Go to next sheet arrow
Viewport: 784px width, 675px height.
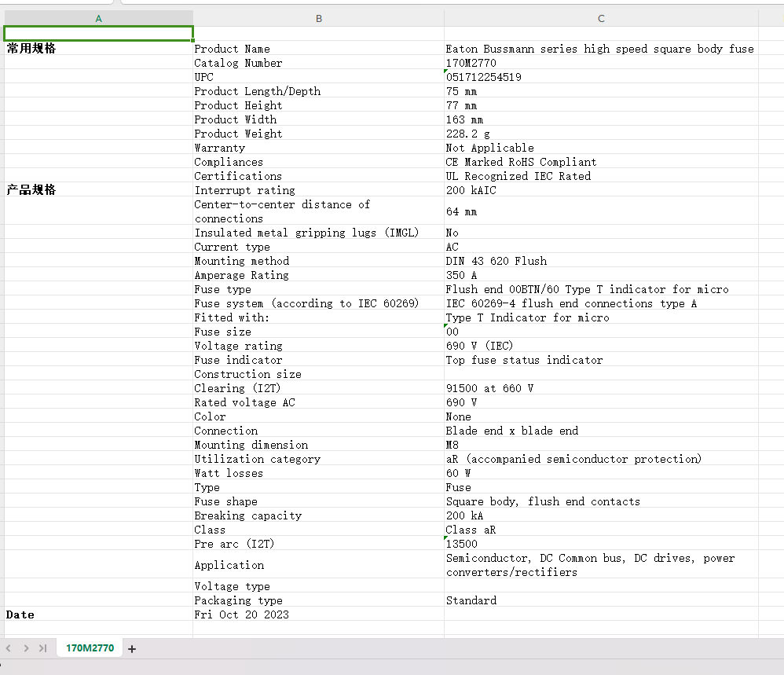(26, 648)
